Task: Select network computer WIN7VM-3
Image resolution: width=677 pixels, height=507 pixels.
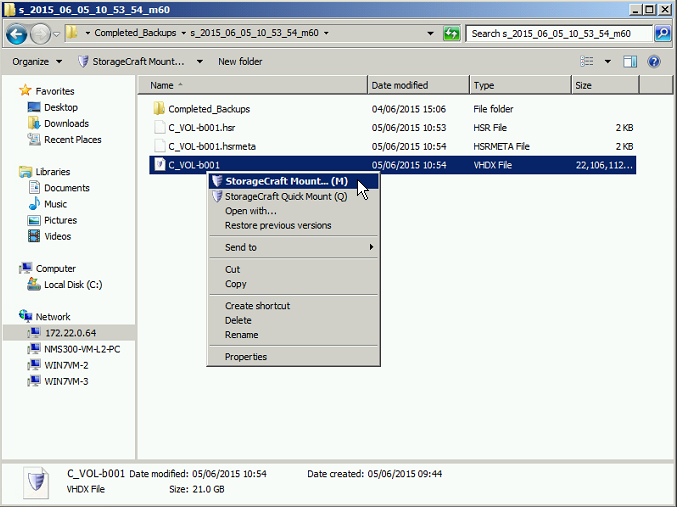Action: point(58,381)
